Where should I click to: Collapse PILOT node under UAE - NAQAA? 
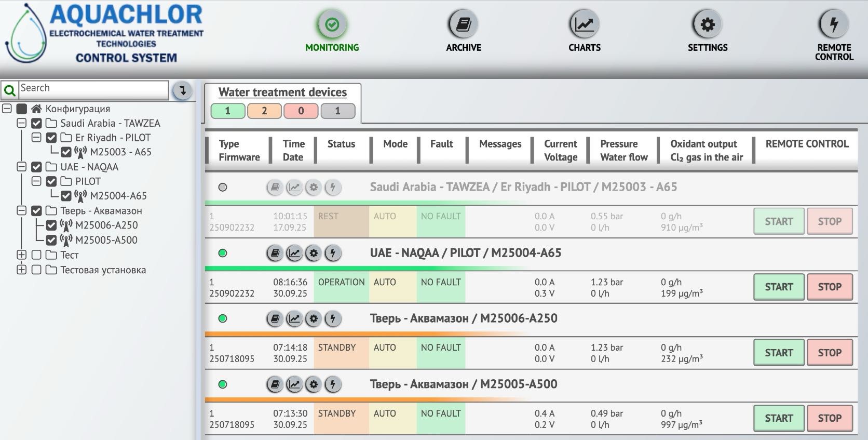pyautogui.click(x=36, y=182)
